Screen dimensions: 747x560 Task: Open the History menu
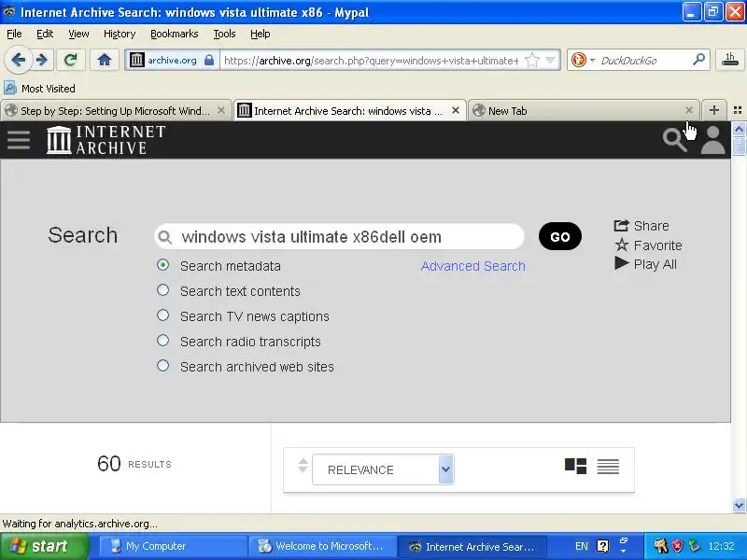tap(120, 34)
